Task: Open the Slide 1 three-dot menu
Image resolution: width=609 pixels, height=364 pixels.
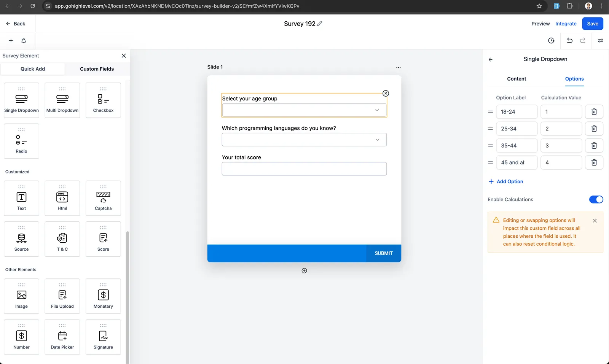Action: (x=398, y=68)
